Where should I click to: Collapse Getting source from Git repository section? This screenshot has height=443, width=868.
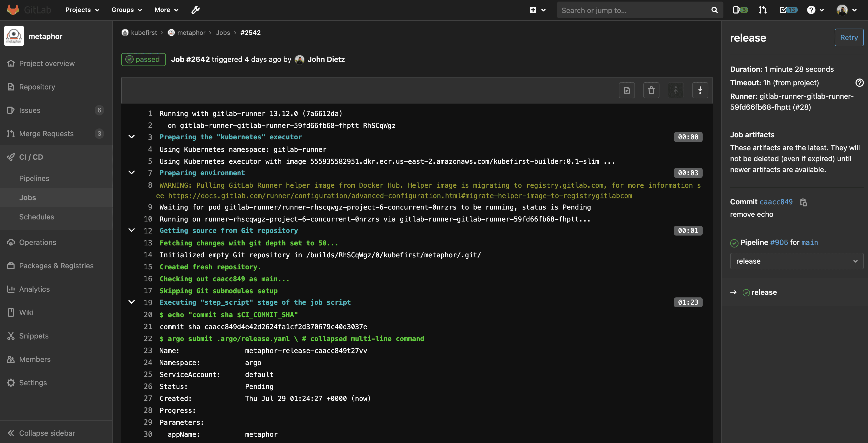coord(132,230)
